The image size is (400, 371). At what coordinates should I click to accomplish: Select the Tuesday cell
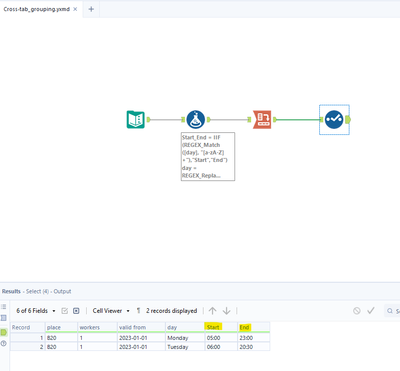(x=185, y=347)
